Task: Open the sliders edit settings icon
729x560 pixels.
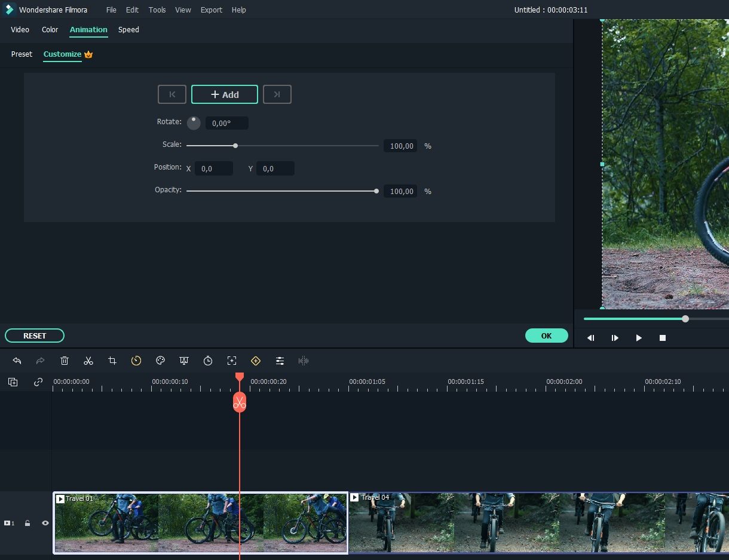Action: pyautogui.click(x=280, y=361)
